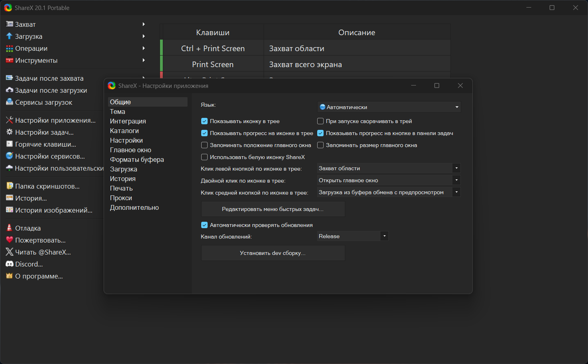Expand the Загрузка submenu arrow
This screenshot has width=588, height=364.
(144, 36)
